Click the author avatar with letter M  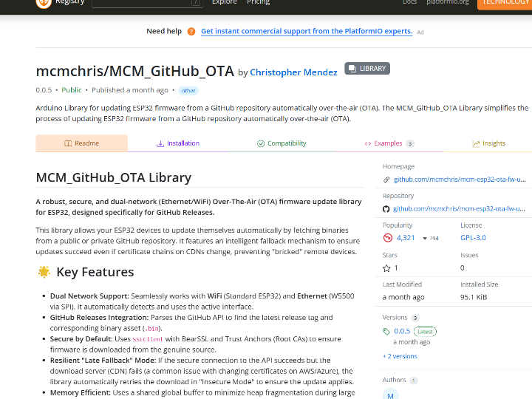point(390,395)
